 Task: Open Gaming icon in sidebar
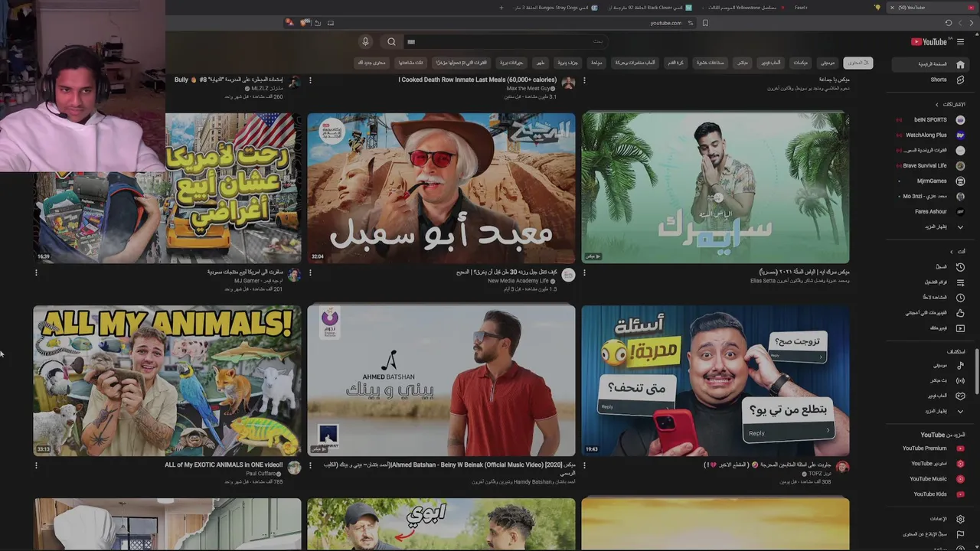tap(960, 396)
